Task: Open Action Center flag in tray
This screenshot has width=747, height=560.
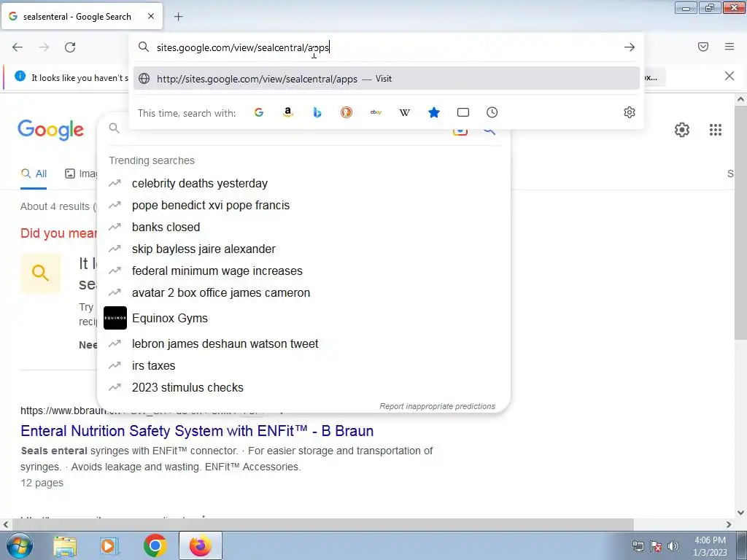Action: tap(656, 546)
